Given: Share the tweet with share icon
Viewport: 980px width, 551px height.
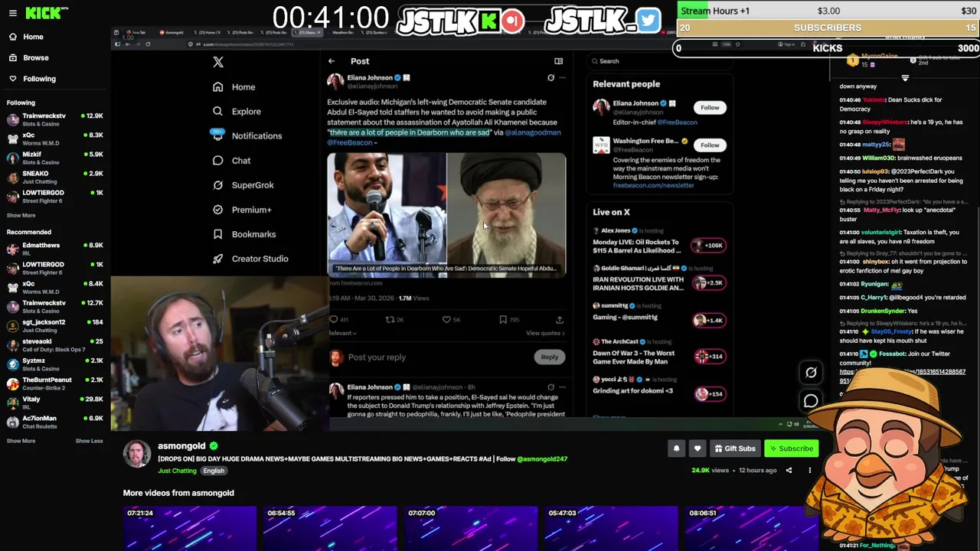Looking at the screenshot, I should [560, 319].
